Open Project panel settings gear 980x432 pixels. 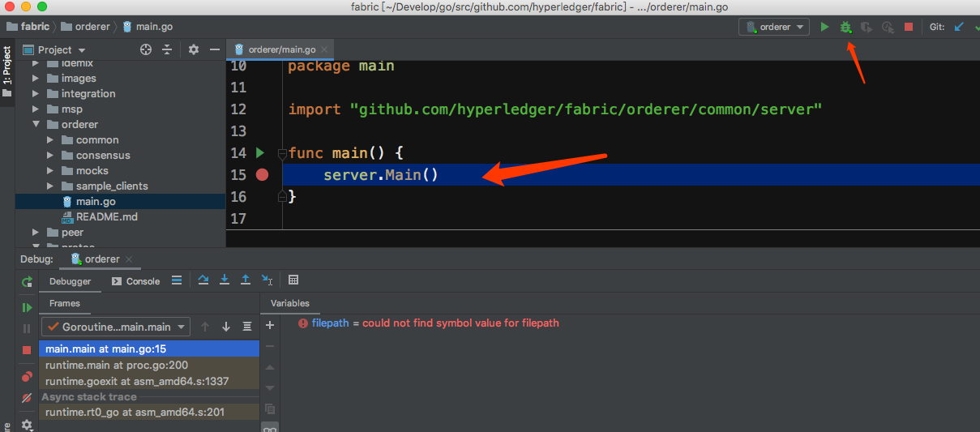194,49
